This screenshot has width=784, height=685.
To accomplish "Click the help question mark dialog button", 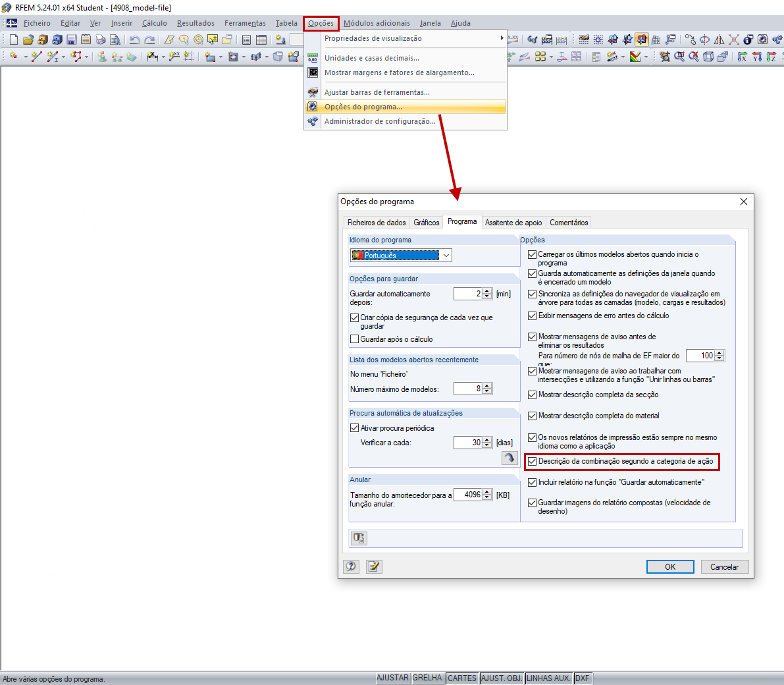I will click(x=351, y=566).
